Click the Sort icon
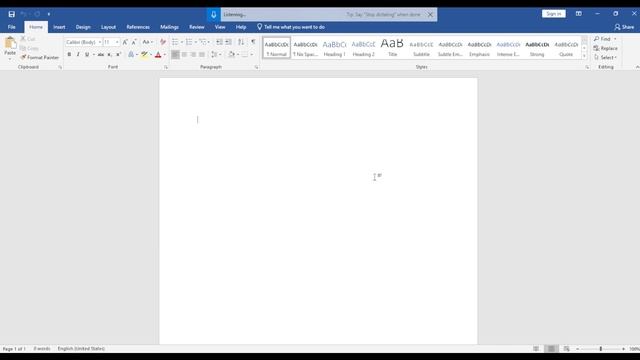This screenshot has height=360, width=640. point(241,42)
